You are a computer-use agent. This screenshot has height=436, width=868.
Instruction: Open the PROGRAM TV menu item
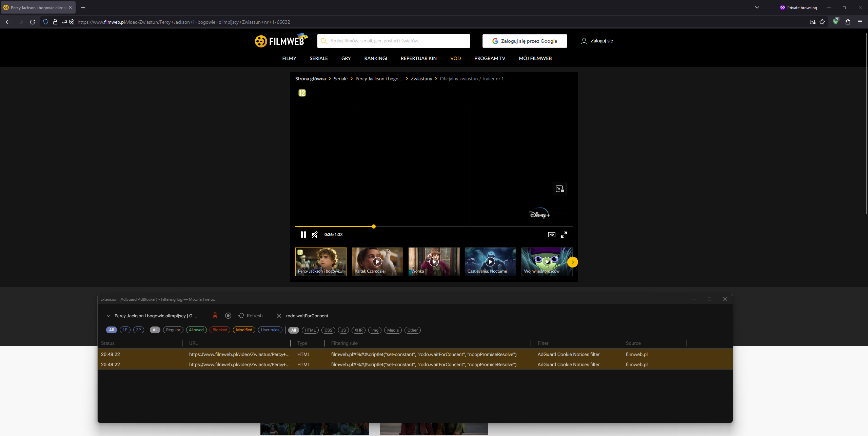[x=490, y=58]
